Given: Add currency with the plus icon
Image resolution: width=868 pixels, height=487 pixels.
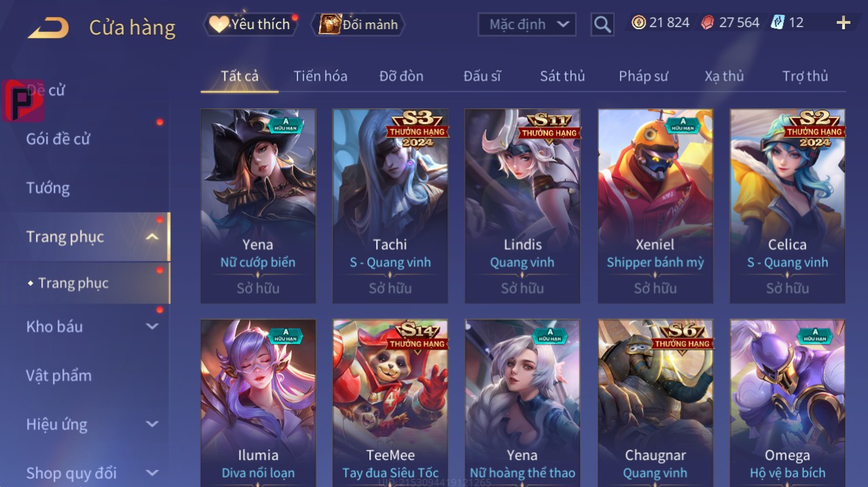Looking at the screenshot, I should tap(844, 23).
